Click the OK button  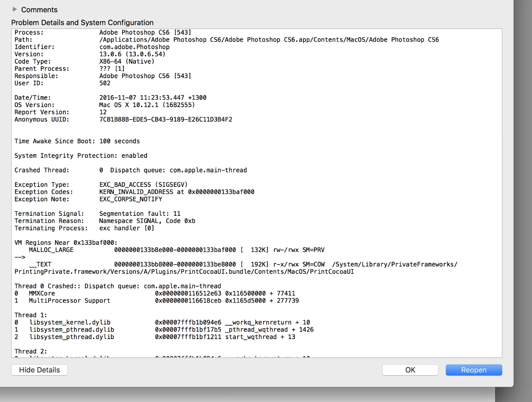(410, 370)
